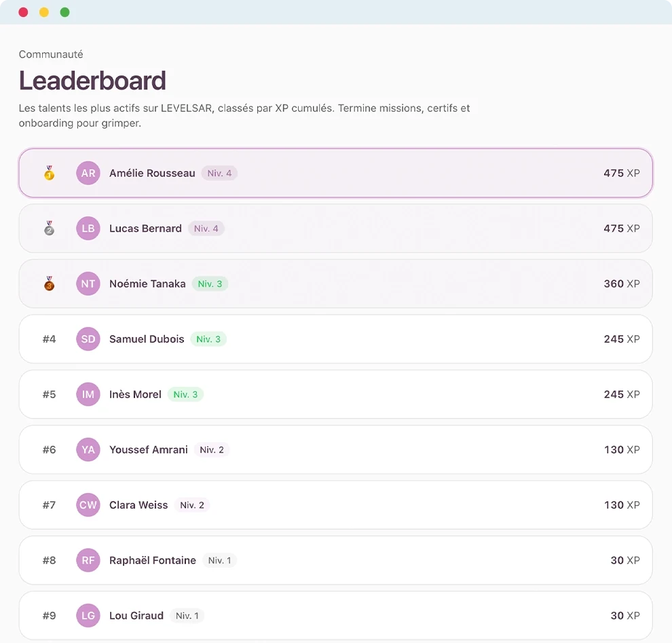Click the yellow minimize window button
The width and height of the screenshot is (672, 643).
(44, 12)
